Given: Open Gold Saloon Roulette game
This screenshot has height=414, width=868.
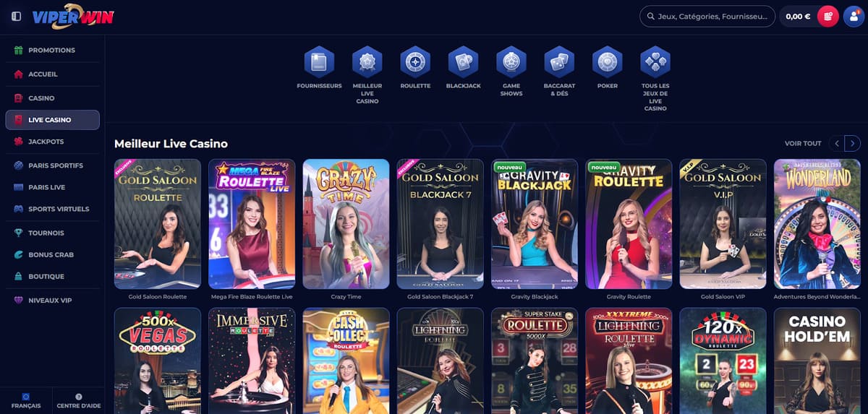Looking at the screenshot, I should click(158, 224).
